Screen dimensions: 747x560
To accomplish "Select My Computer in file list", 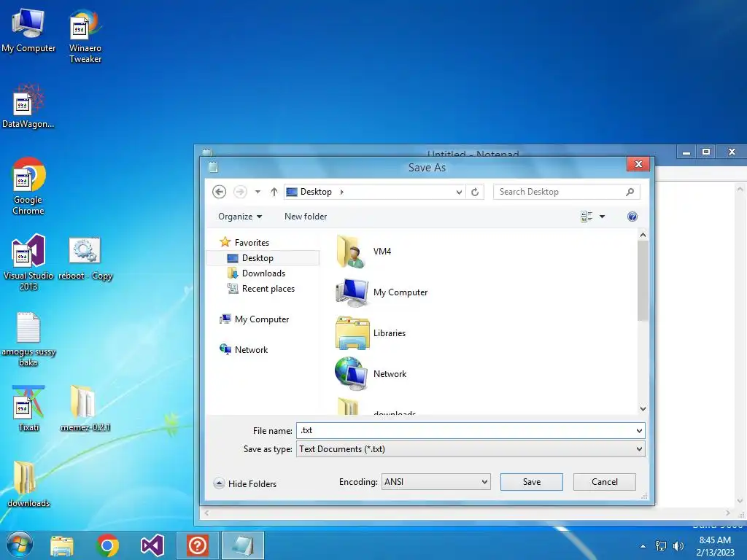I will tap(382, 292).
